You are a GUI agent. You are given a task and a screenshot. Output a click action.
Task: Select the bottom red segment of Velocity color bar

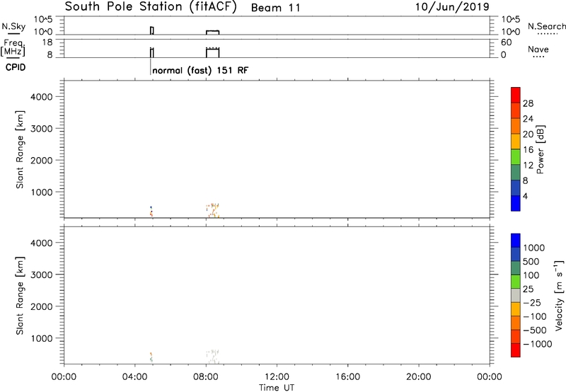pyautogui.click(x=516, y=350)
